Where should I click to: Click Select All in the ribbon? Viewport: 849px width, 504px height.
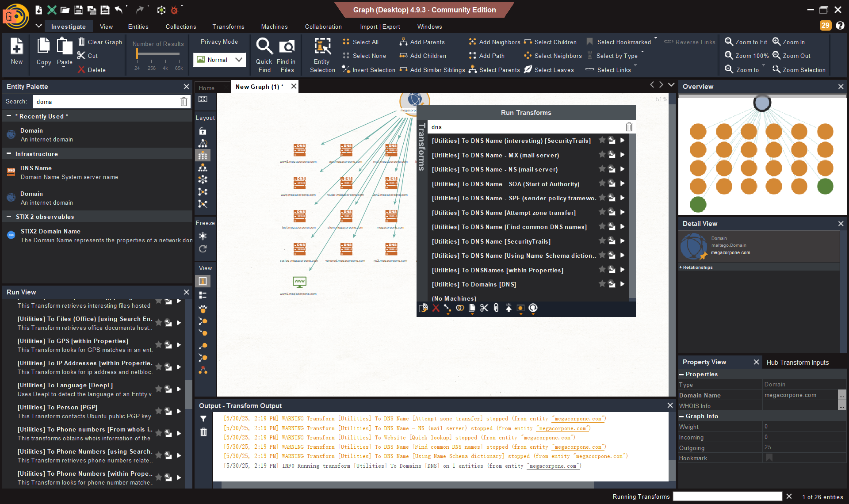point(360,42)
